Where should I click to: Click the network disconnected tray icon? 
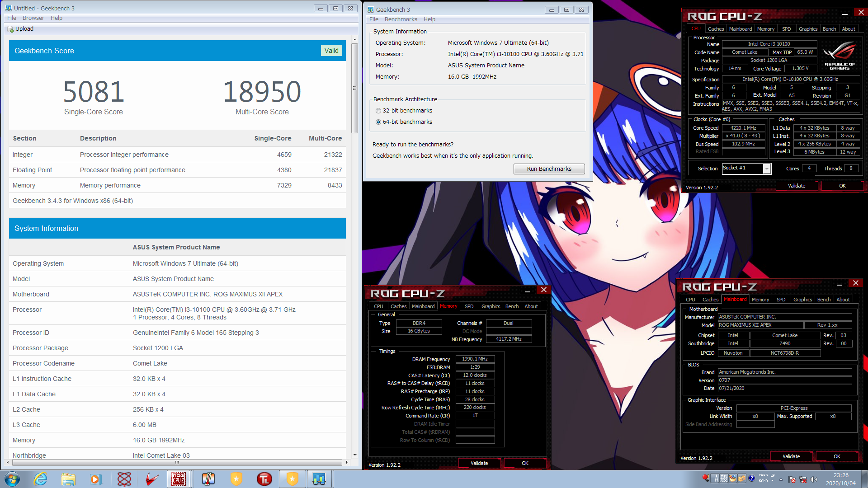coord(803,479)
